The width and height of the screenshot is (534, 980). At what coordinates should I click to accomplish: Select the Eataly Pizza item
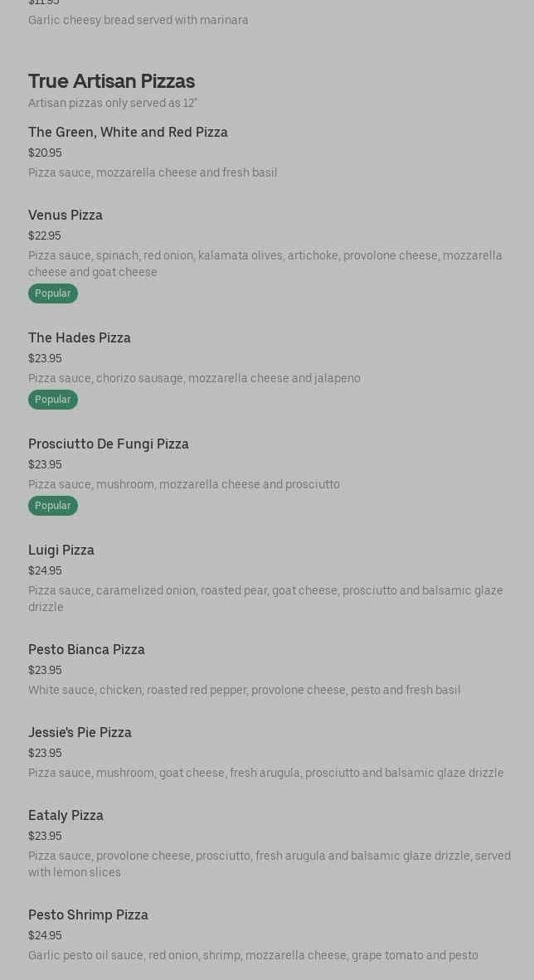tap(66, 816)
